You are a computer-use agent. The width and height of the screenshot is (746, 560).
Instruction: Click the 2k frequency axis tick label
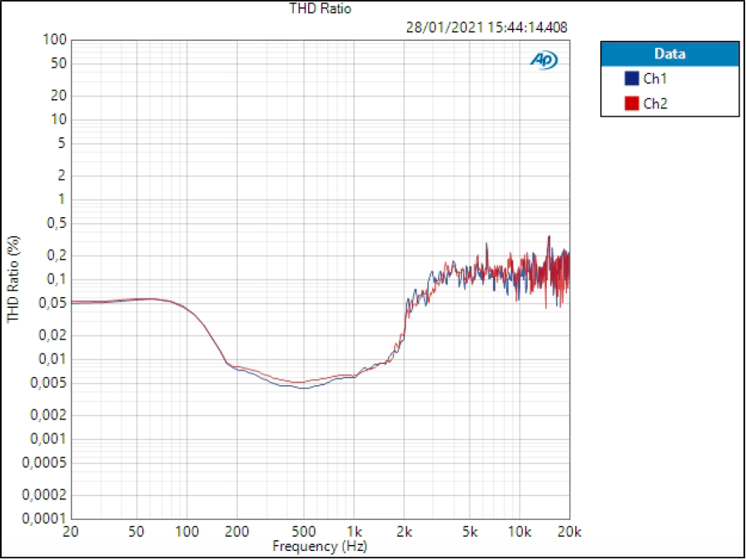coord(405,532)
